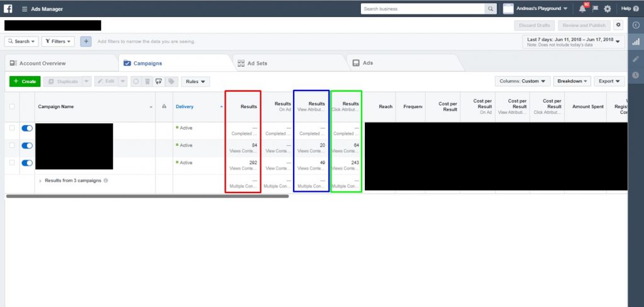Screen dimensions: 644x307
Task: Open the clock history pane in the right sidebar
Action: point(636,75)
